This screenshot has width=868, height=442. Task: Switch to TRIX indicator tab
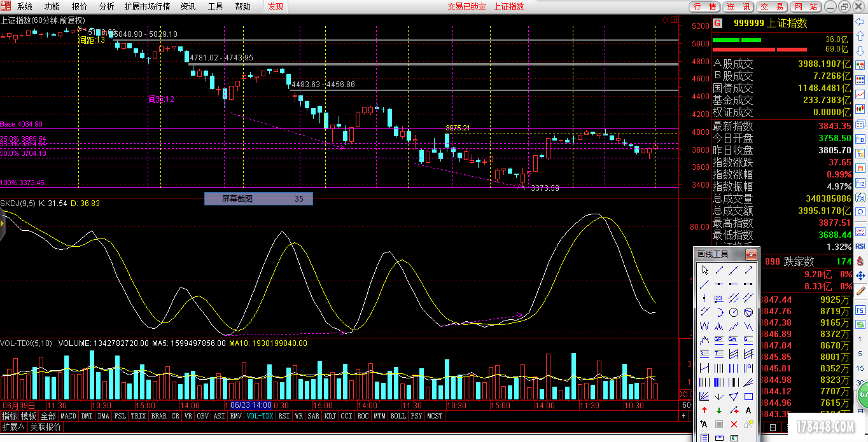coord(138,416)
